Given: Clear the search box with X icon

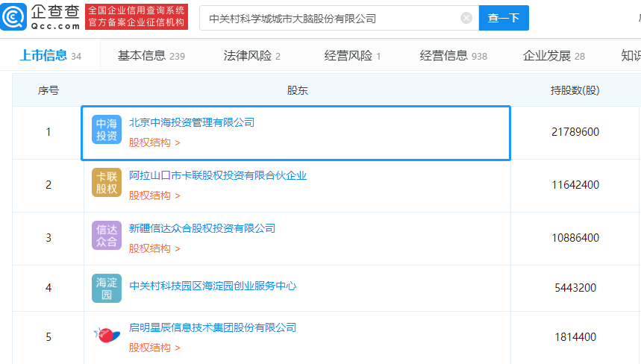Looking at the screenshot, I should (x=466, y=18).
